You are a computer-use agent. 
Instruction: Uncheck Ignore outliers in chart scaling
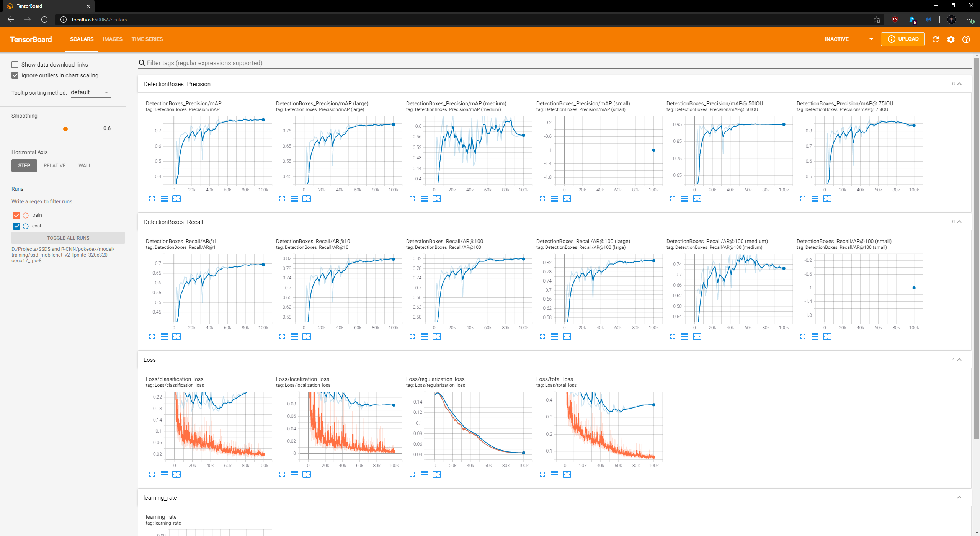[15, 75]
